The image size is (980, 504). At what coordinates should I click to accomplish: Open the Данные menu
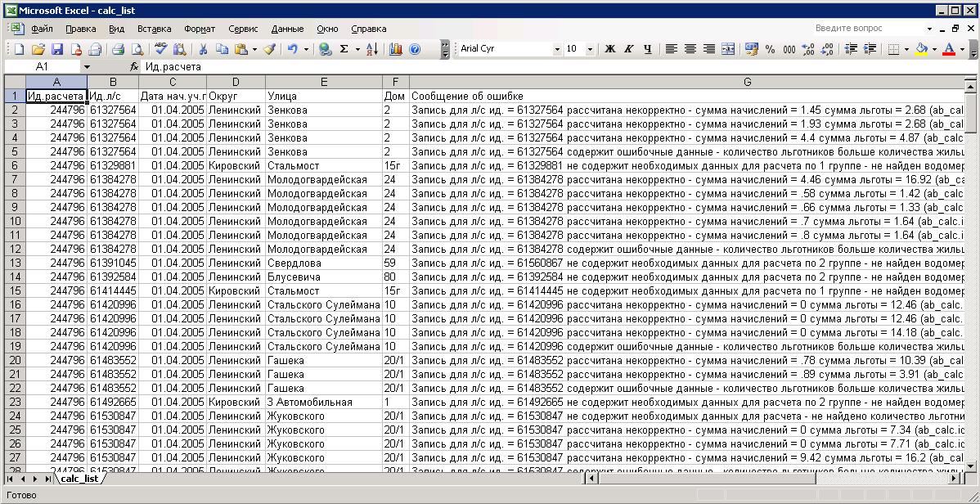287,29
